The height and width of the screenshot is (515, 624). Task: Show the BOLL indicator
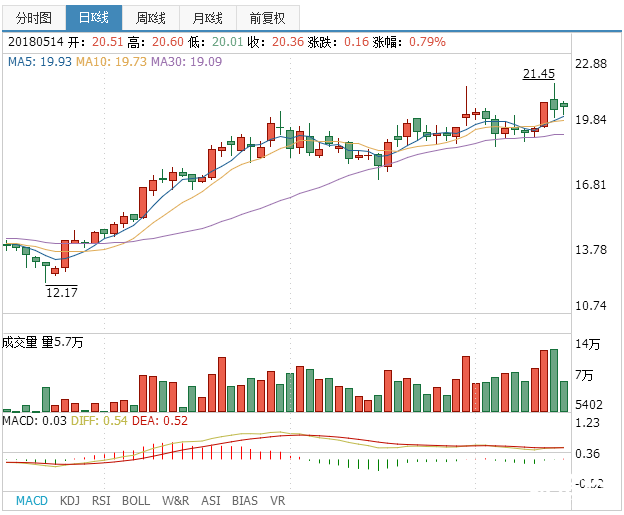[136, 500]
